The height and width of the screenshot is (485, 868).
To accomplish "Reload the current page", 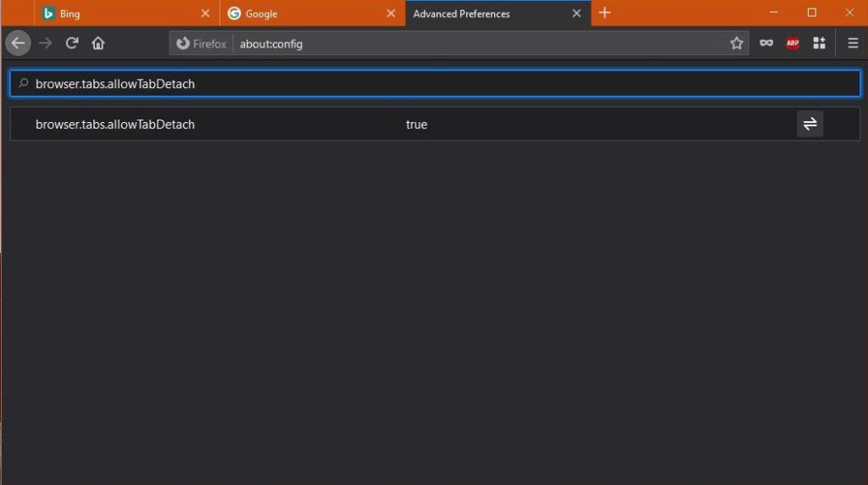I will [x=72, y=43].
